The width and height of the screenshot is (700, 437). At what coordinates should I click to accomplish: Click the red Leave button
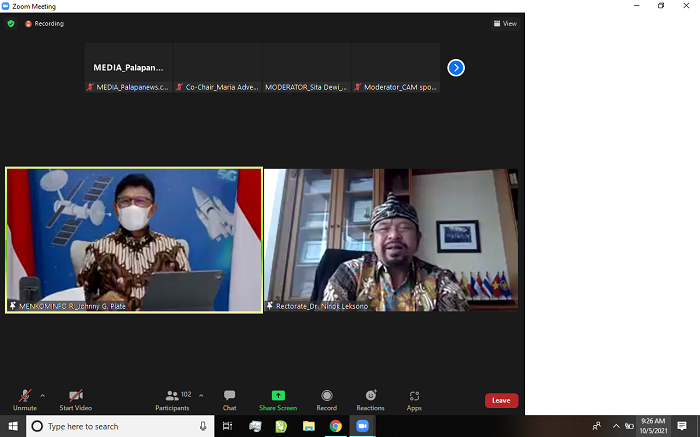(x=501, y=400)
